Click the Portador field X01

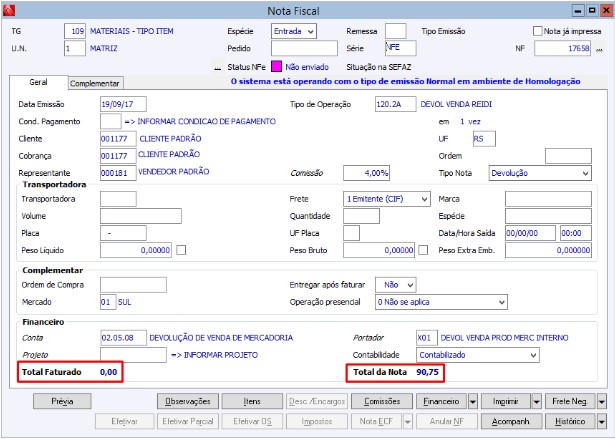tap(427, 338)
